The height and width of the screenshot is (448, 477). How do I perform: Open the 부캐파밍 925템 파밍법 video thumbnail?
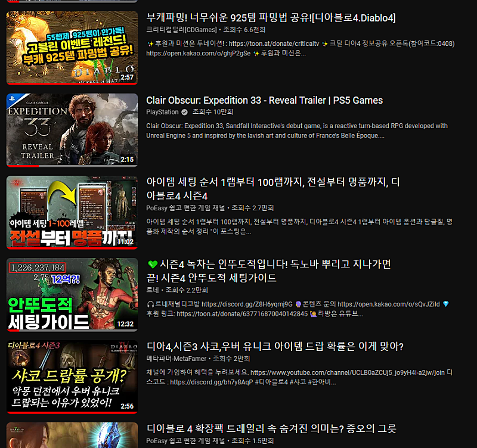point(72,48)
